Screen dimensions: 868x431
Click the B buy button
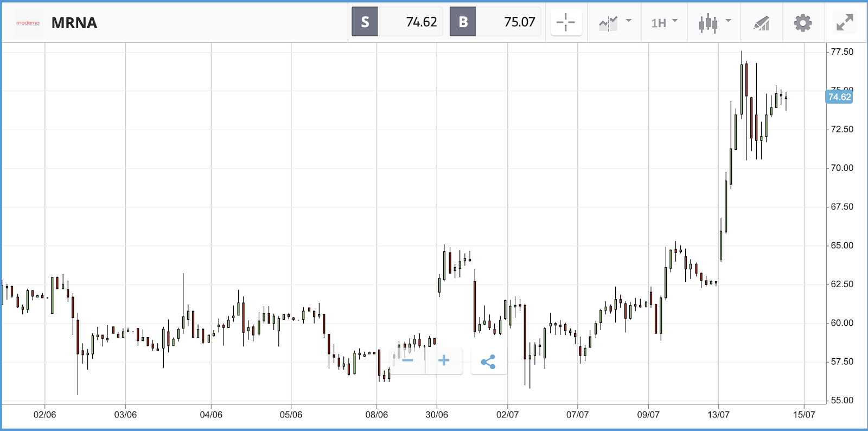(463, 22)
